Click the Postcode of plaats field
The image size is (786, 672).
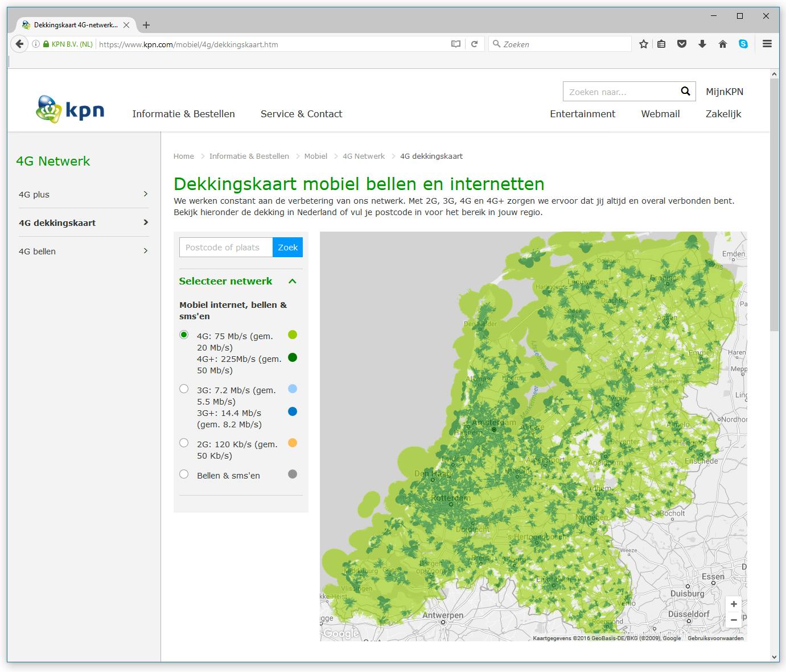[226, 248]
